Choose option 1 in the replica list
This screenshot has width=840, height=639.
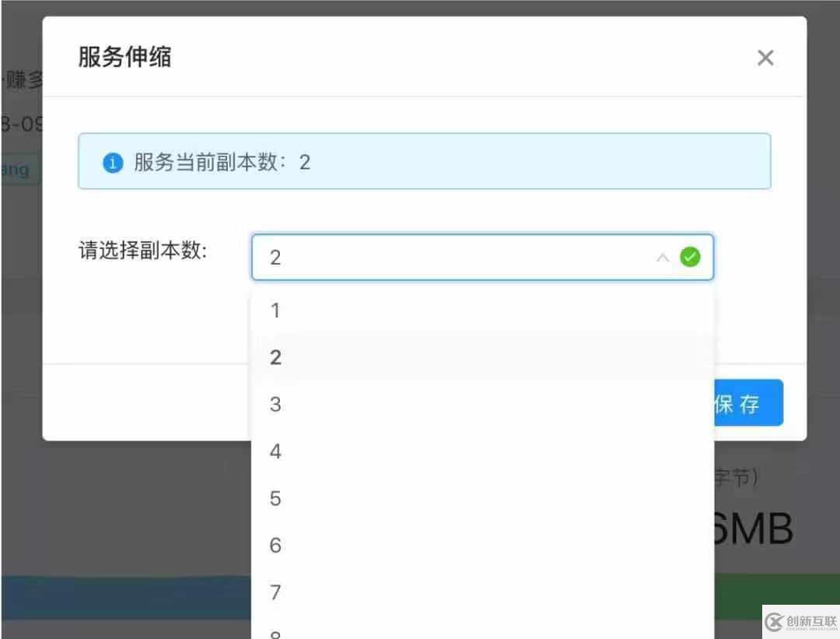[x=482, y=311]
